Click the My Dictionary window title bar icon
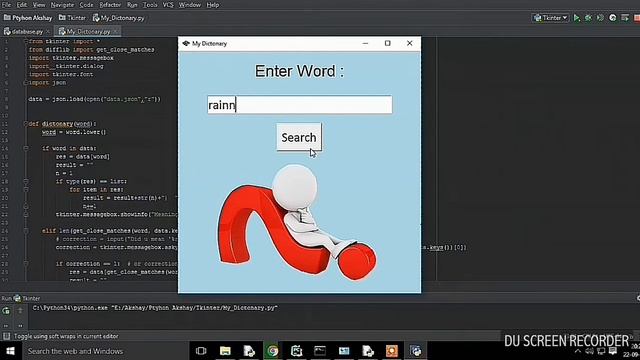Image resolution: width=640 pixels, height=360 pixels. tap(186, 43)
